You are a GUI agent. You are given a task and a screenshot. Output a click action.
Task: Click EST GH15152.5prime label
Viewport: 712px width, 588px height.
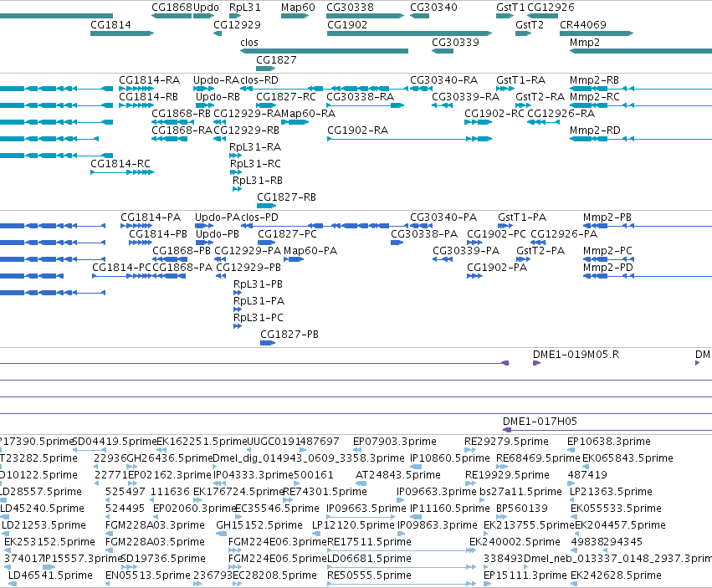[x=259, y=526]
